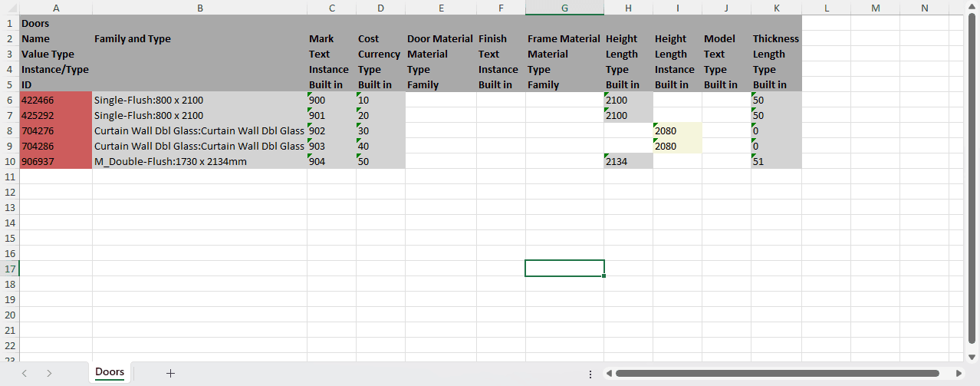Select the Currency value type cell
The width and height of the screenshot is (980, 386).
coord(380,54)
